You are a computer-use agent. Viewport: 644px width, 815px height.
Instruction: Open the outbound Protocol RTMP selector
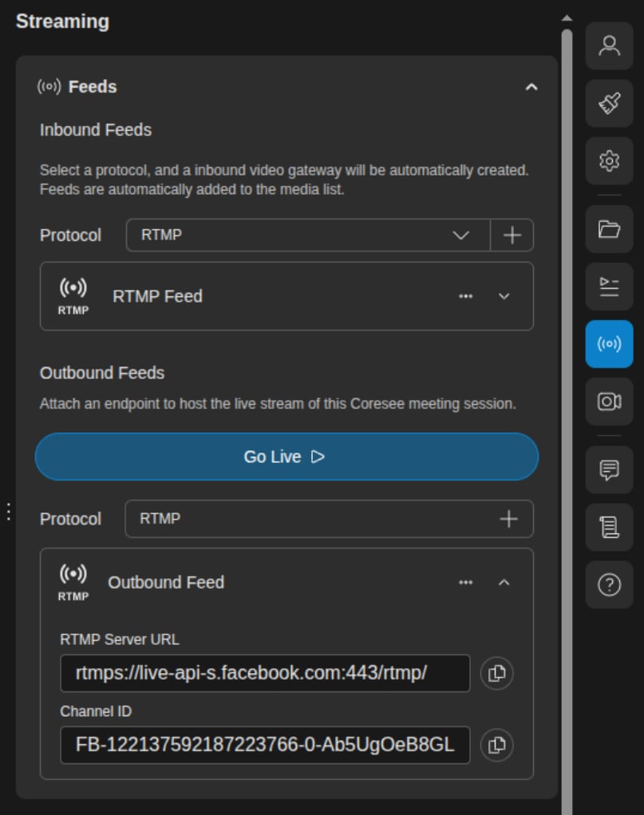point(329,519)
